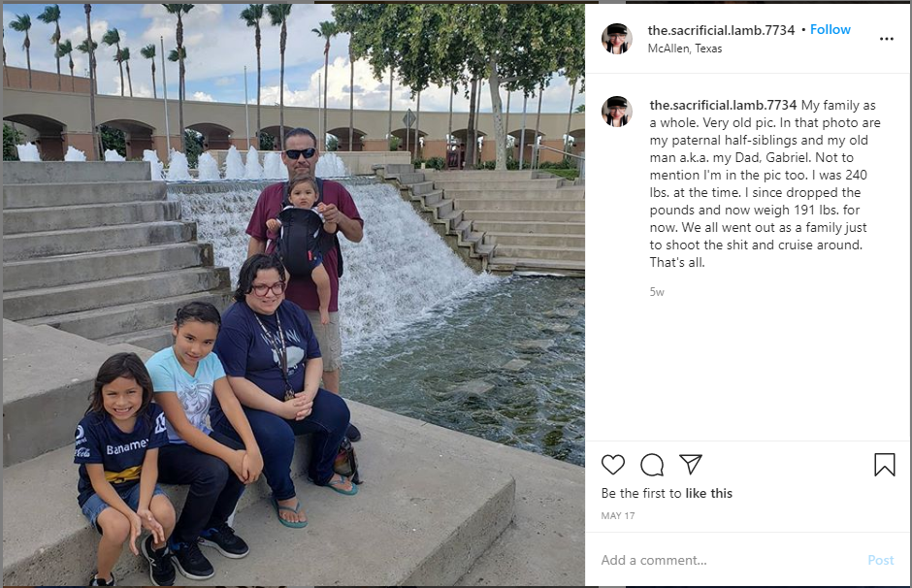
Task: Open the username link in the post header
Action: [721, 30]
